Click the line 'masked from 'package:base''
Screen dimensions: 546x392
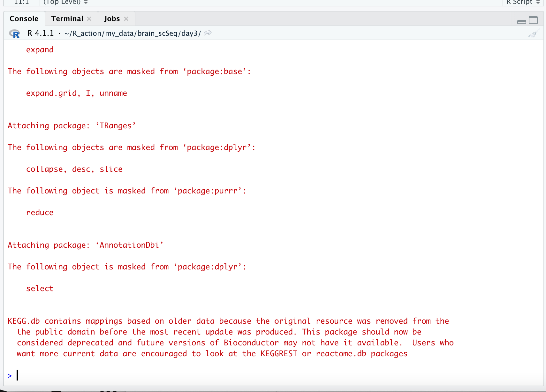(129, 71)
